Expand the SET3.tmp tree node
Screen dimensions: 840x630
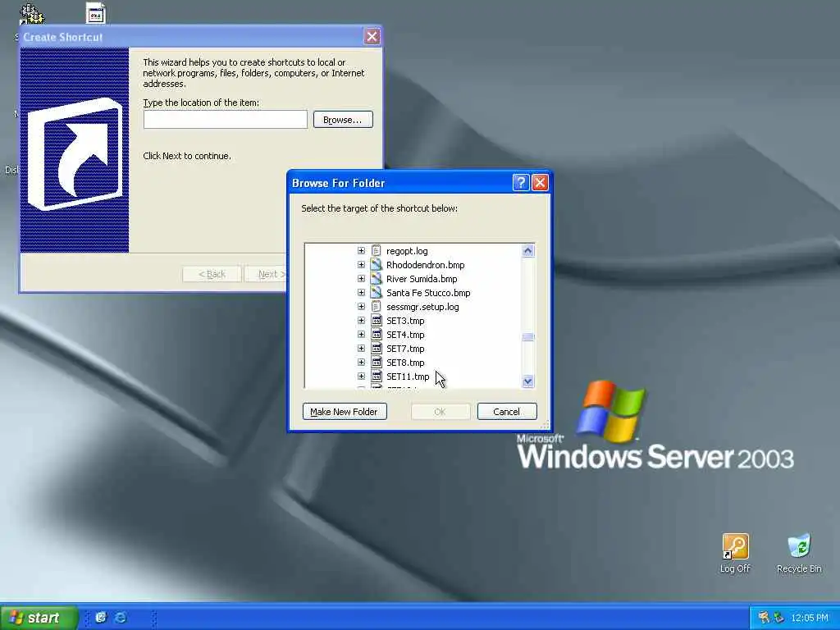pos(361,321)
